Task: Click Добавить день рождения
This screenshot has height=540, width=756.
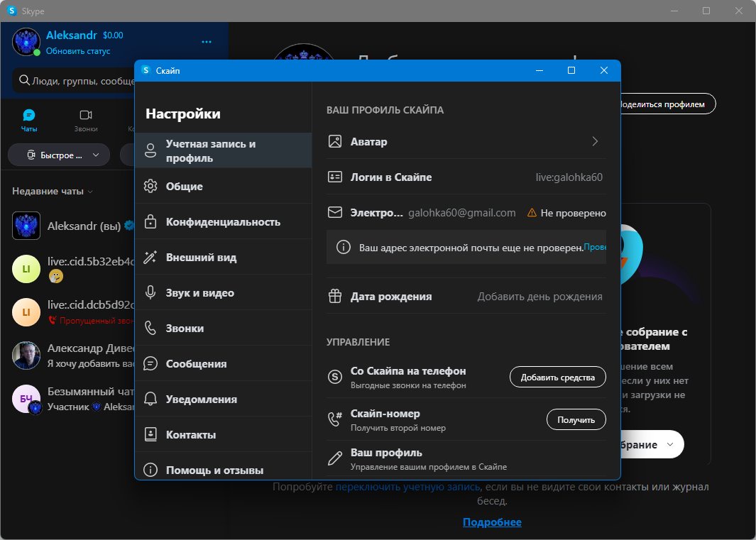Action: point(539,297)
